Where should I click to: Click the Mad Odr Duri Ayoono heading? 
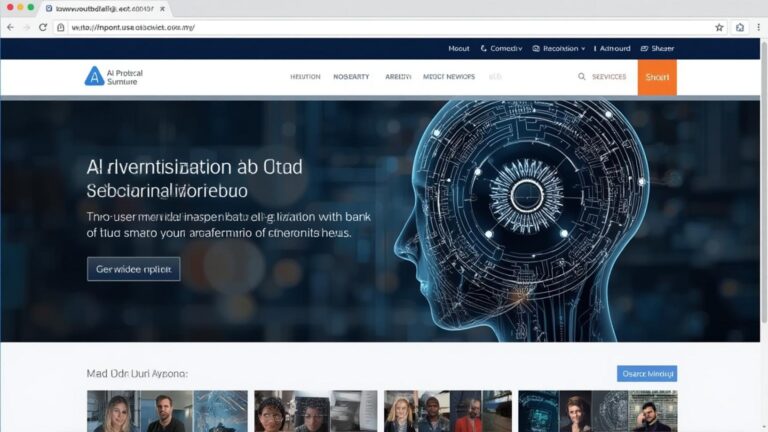(137, 374)
